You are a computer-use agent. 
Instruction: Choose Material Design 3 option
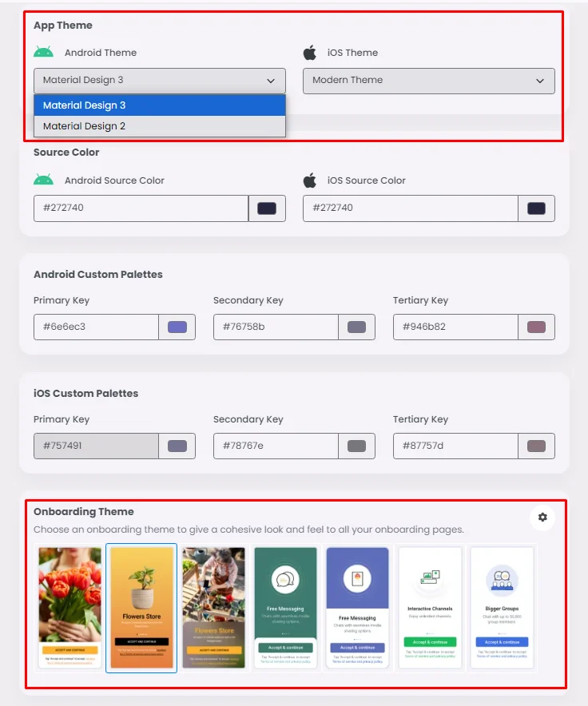tap(160, 105)
